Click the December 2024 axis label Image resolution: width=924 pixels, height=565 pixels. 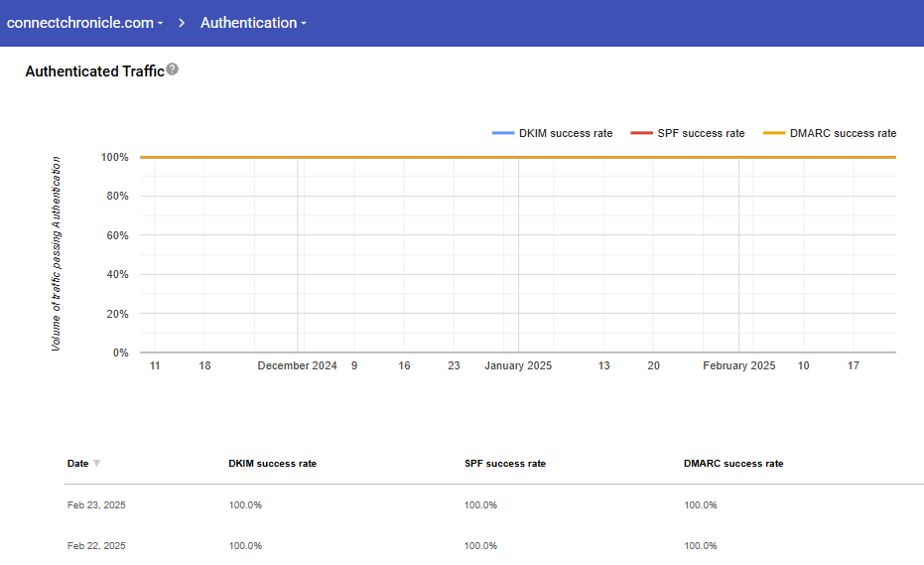point(297,366)
